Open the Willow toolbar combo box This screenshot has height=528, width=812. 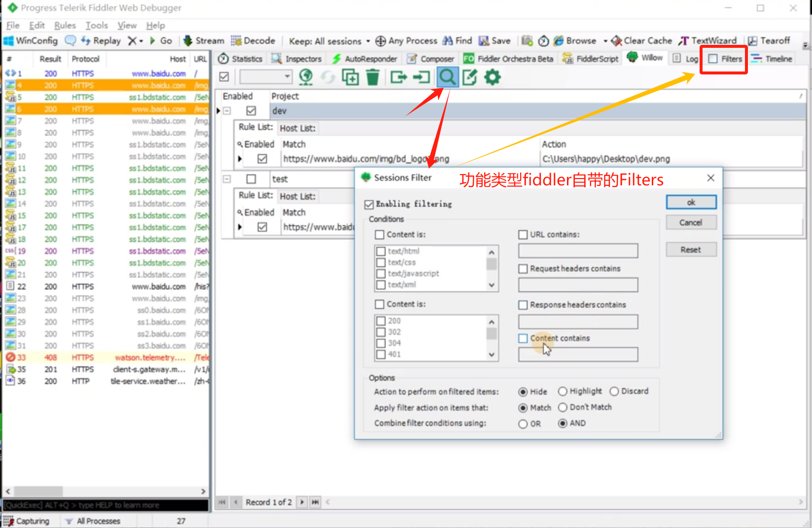click(x=265, y=77)
